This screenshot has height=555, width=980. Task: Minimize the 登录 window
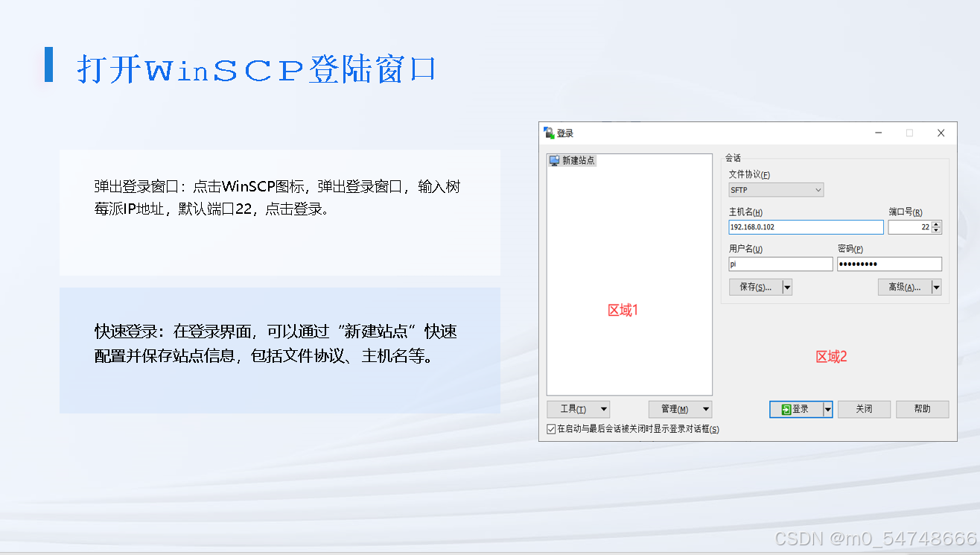879,133
